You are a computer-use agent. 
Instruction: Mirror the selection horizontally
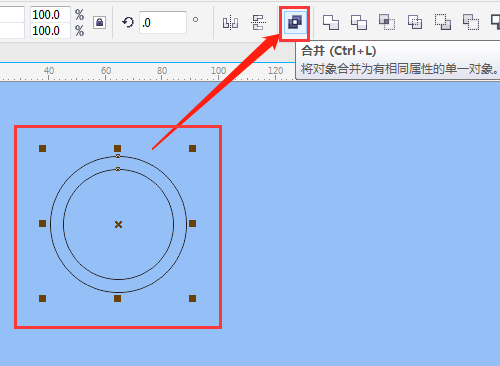[230, 23]
